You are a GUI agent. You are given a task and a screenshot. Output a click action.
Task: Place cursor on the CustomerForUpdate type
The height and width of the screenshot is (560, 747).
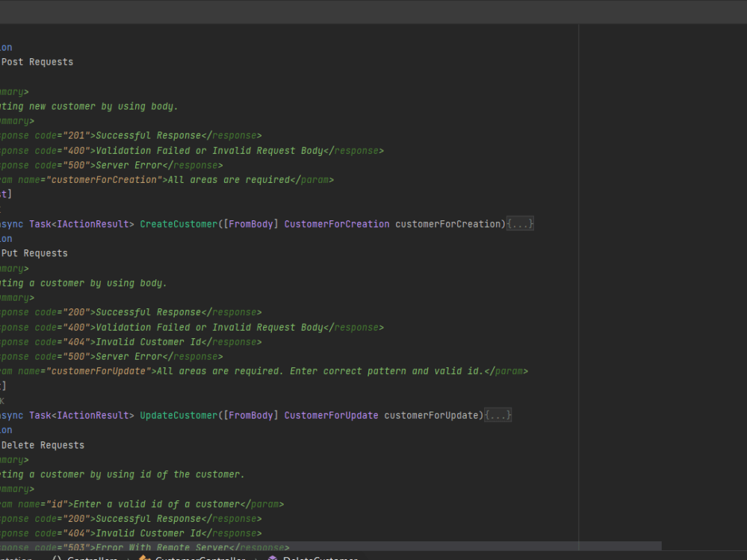coord(331,415)
